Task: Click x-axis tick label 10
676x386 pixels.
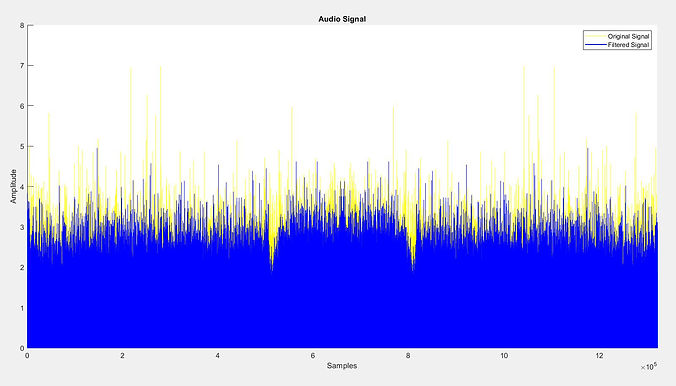Action: 504,355
